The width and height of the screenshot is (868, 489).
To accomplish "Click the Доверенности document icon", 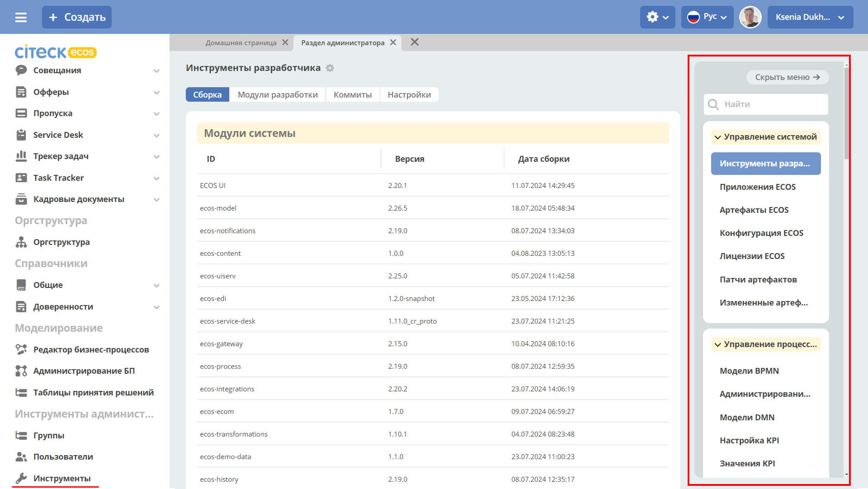I will [x=21, y=306].
